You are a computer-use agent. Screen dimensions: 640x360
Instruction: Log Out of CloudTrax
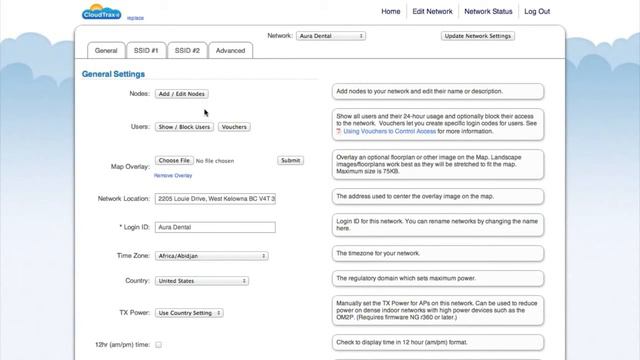click(537, 11)
